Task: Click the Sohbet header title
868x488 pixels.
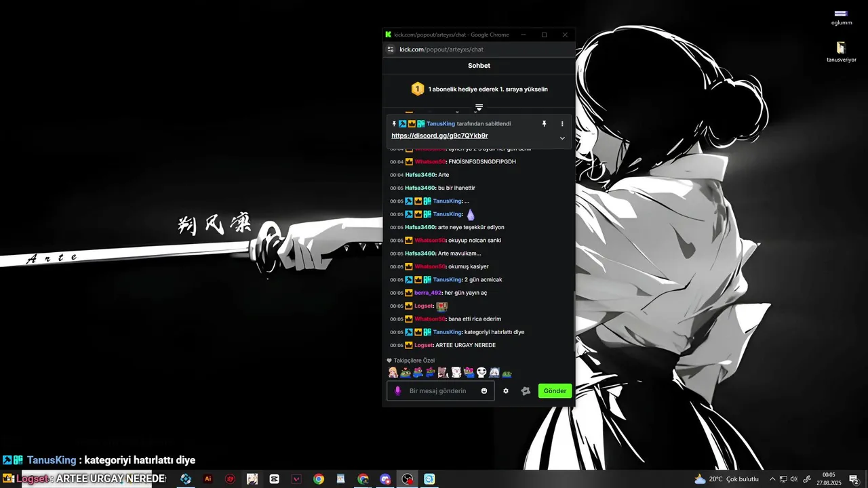Action: click(x=479, y=66)
